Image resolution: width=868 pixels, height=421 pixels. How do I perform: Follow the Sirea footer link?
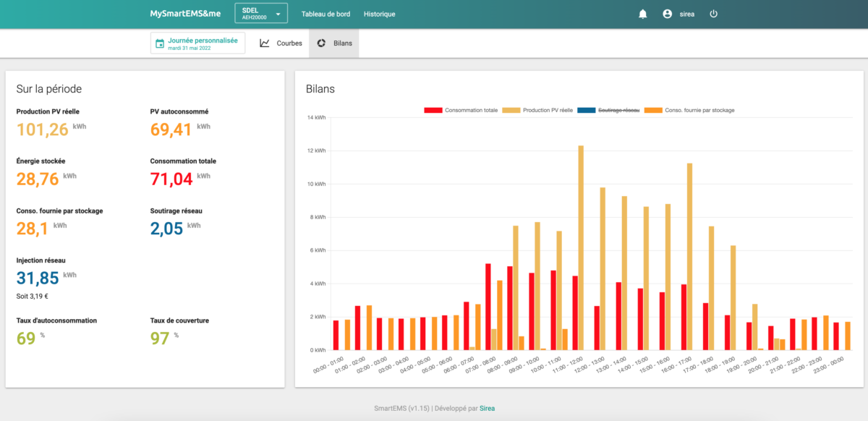[488, 408]
